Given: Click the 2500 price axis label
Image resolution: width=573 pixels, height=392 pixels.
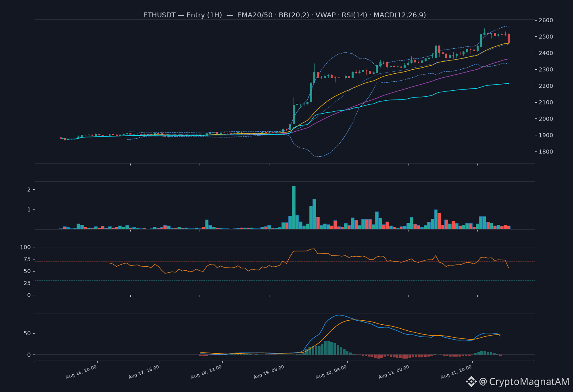Looking at the screenshot, I should [545, 37].
